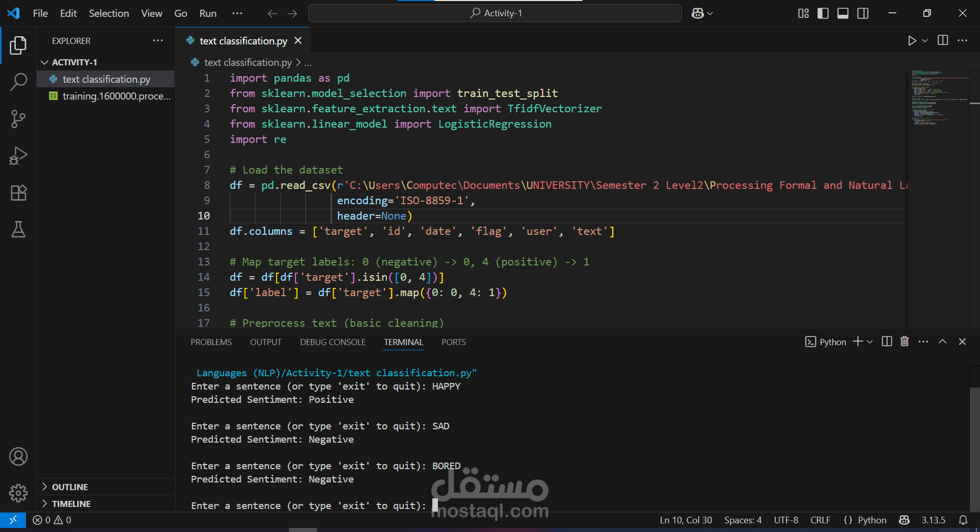980x532 pixels.
Task: Switch to the OUTPUT tab
Action: pyautogui.click(x=266, y=342)
